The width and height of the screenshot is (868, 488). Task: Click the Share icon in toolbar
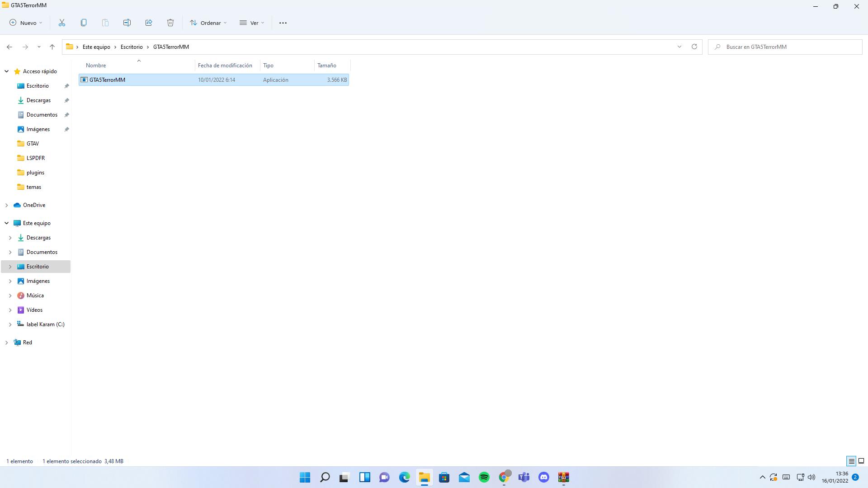coord(149,23)
